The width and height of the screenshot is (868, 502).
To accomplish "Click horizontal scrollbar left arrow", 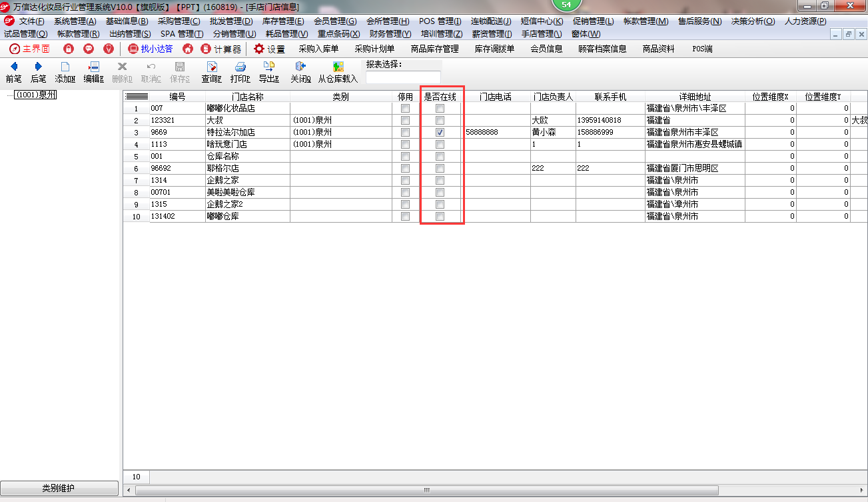I will point(129,490).
